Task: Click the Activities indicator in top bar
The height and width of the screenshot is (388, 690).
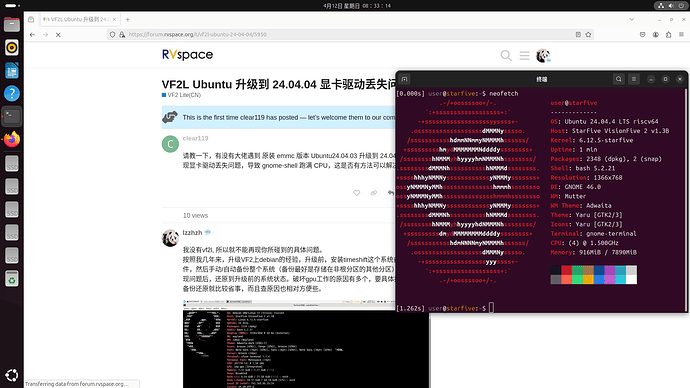Action: pyautogui.click(x=12, y=6)
